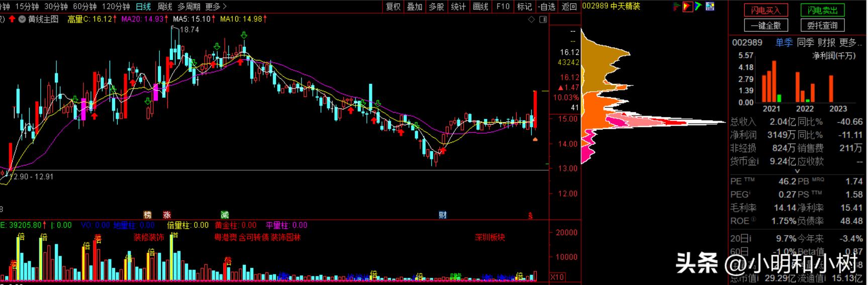Screen dimensions: 868x285
Task: Click the red S marker at chart end
Action: (x=530, y=216)
